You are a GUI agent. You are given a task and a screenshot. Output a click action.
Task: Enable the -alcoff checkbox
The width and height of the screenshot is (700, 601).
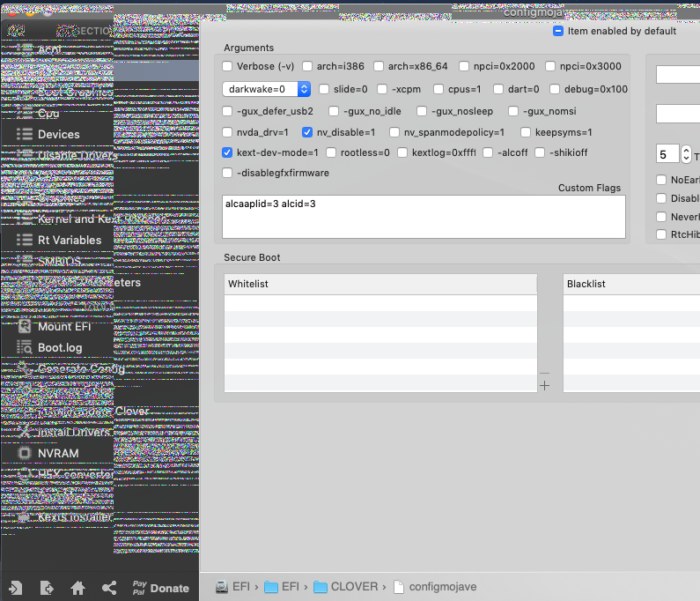pos(488,152)
